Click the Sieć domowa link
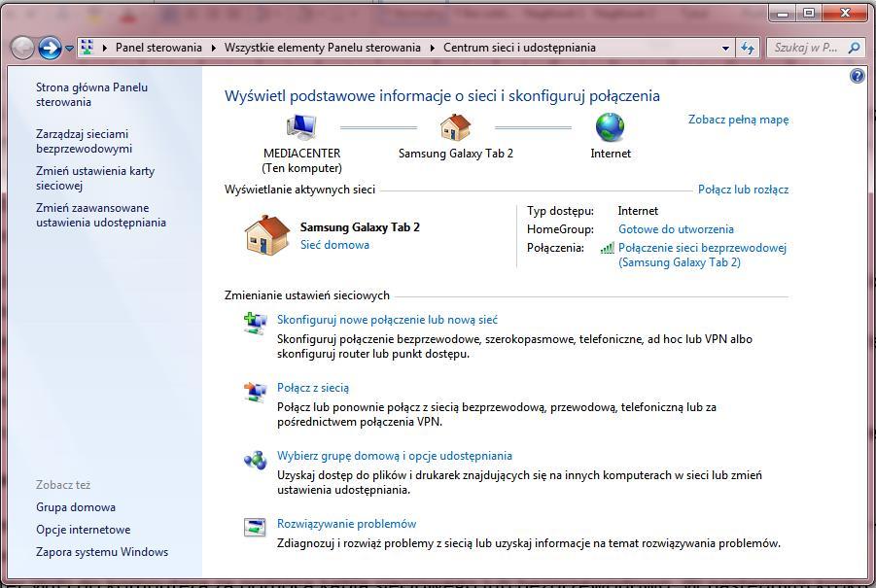This screenshot has height=588, width=876. click(334, 245)
